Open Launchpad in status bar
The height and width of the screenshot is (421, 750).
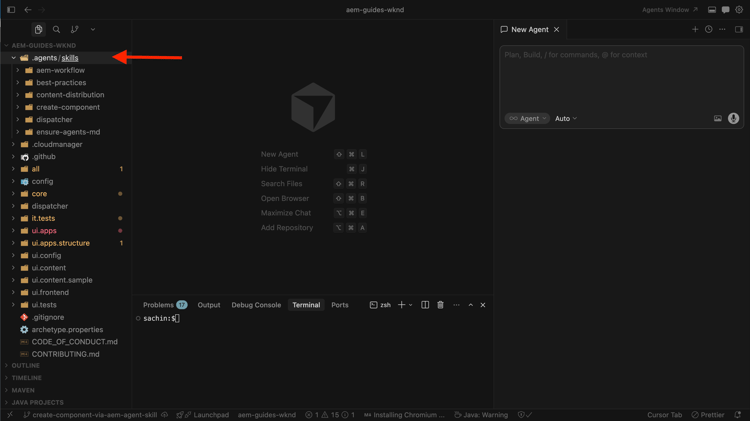[x=203, y=415]
